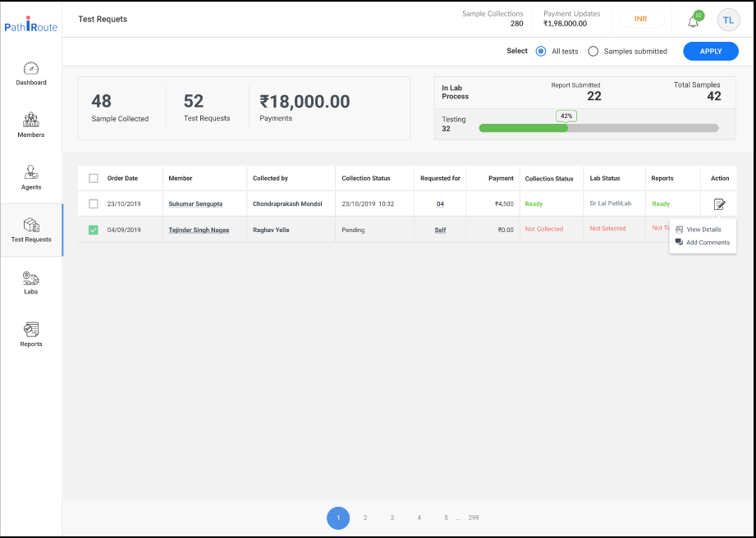The width and height of the screenshot is (756, 538).
Task: Open the Dashboard gauge icon
Action: [31, 69]
